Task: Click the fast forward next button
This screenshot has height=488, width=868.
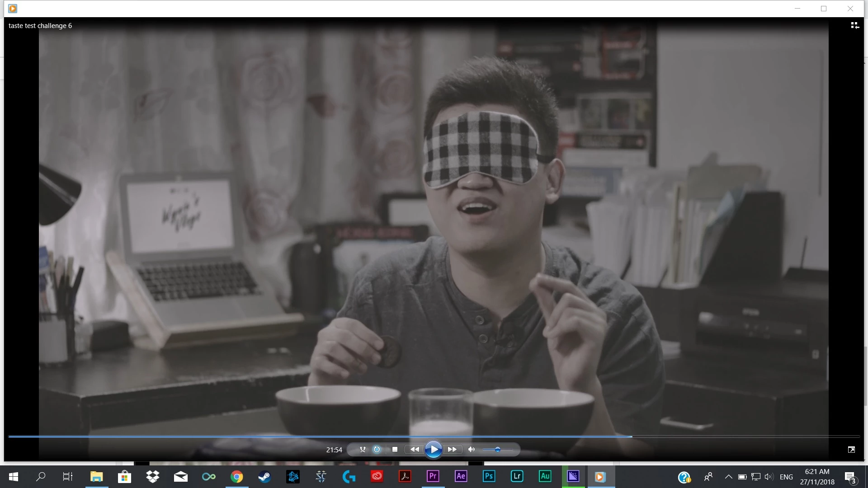Action: tap(452, 450)
